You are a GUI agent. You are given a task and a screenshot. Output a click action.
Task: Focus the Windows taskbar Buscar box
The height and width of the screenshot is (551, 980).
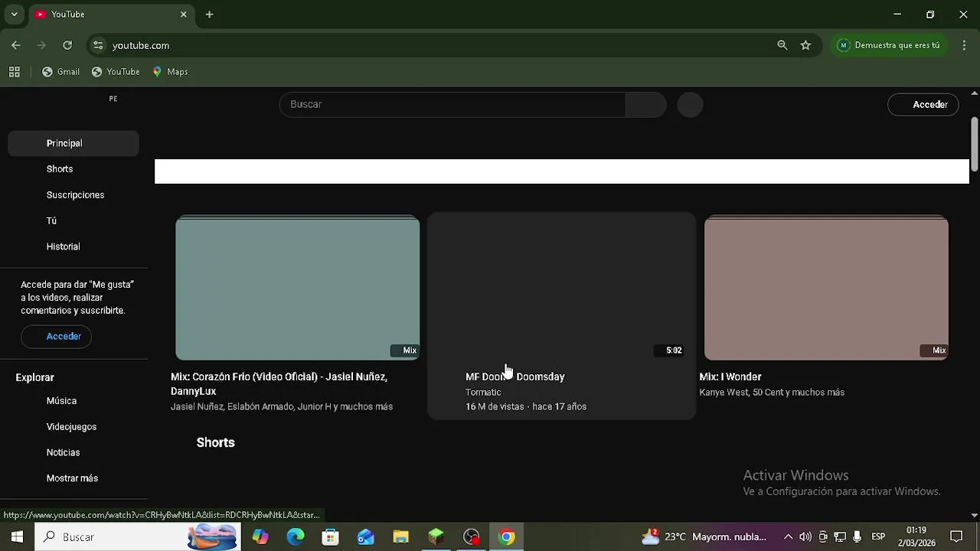(x=138, y=537)
